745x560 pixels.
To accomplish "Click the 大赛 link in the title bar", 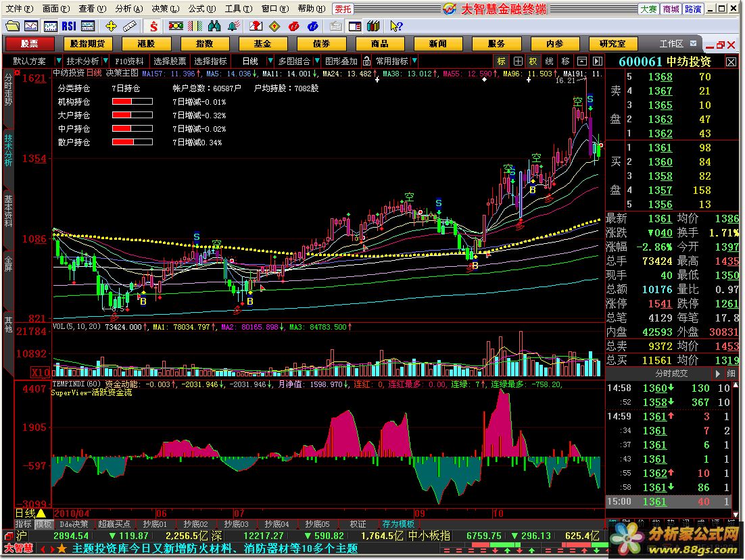I will click(x=648, y=9).
